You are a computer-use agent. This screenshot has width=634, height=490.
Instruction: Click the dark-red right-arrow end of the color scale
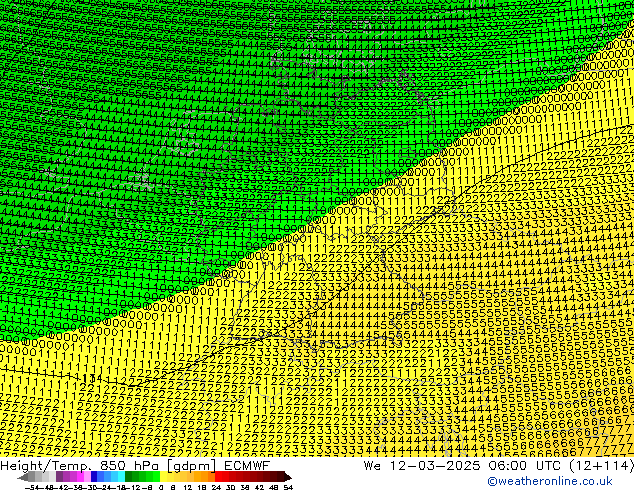pos(288,477)
